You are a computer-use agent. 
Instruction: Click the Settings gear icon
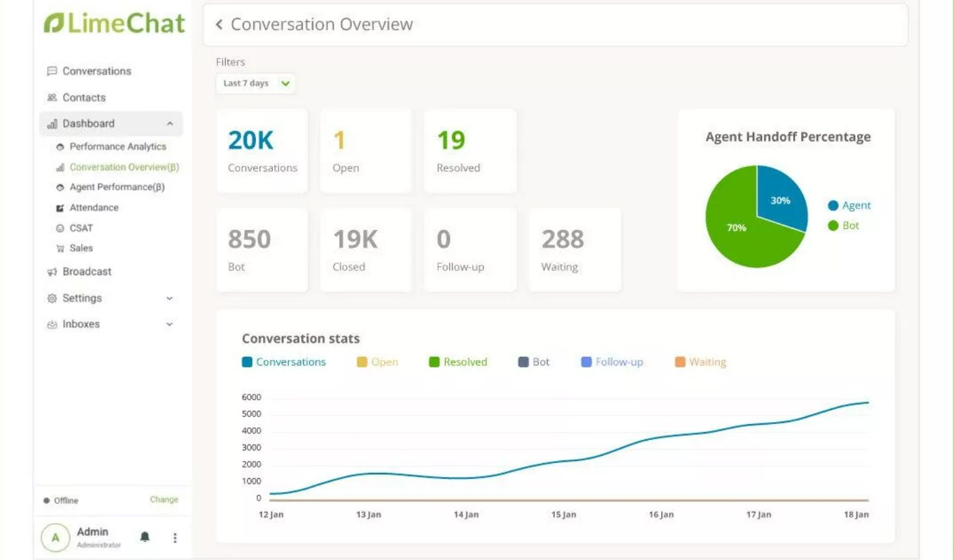click(x=52, y=298)
